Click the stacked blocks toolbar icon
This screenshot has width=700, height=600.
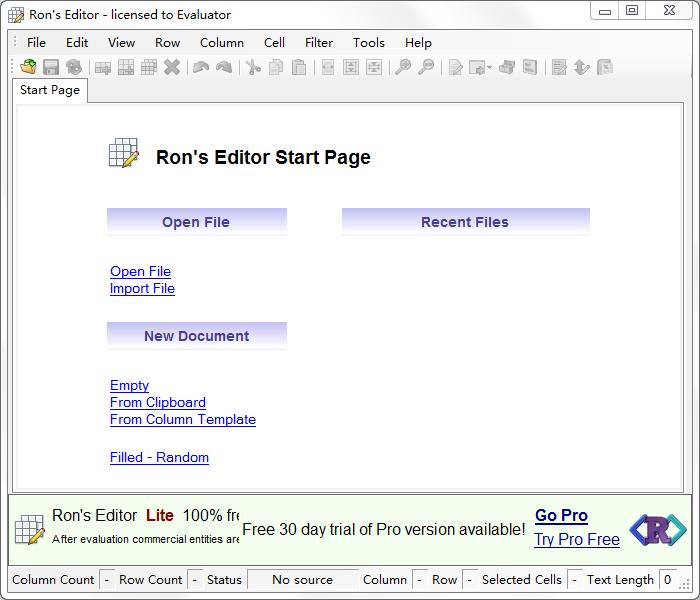[x=507, y=67]
